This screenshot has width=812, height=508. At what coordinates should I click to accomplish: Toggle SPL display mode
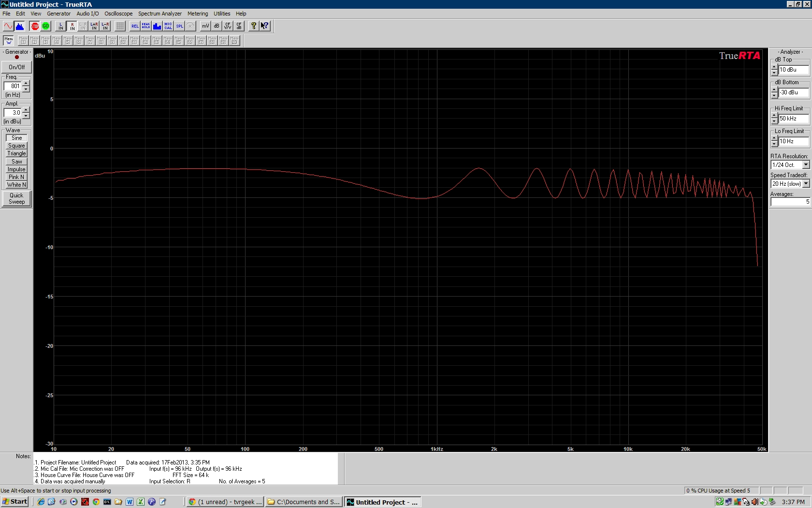pos(179,26)
